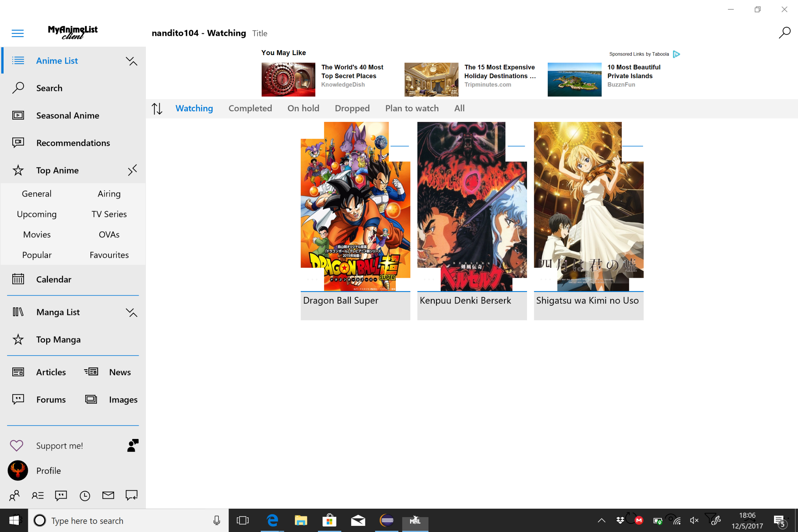Collapse the Anime List expander arrow
798x532 pixels.
coord(132,61)
